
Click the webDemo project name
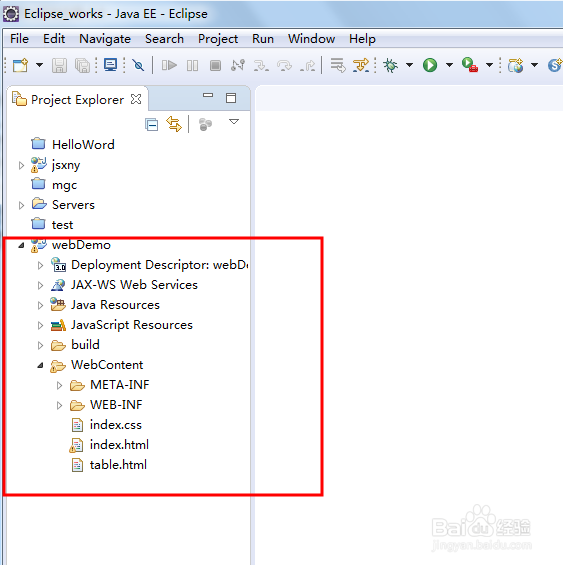(81, 245)
